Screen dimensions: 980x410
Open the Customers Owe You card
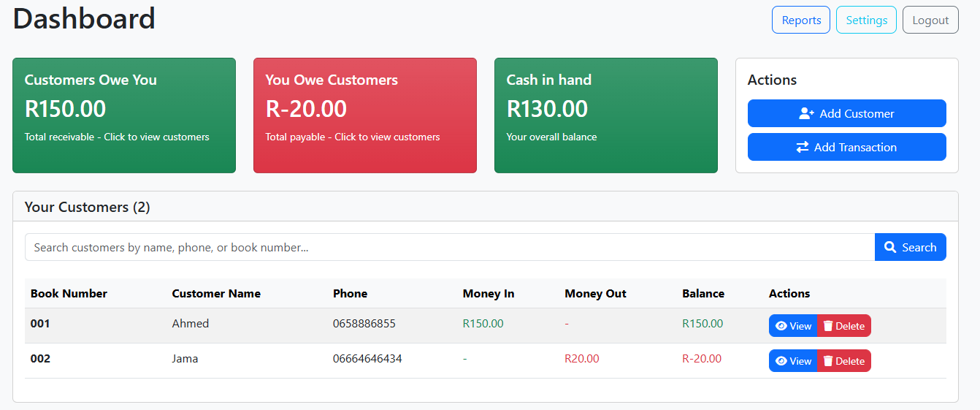pyautogui.click(x=124, y=115)
